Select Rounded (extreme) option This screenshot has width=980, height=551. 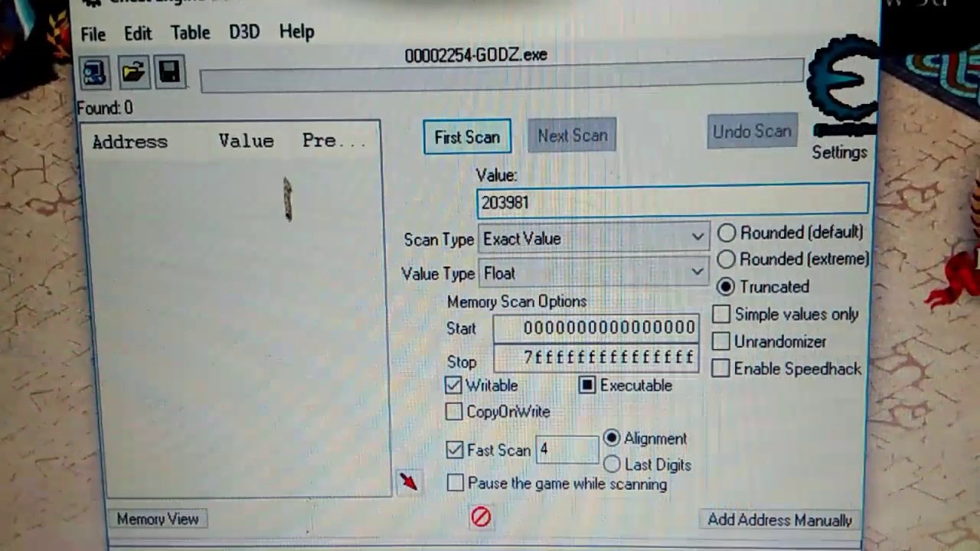tap(793, 259)
